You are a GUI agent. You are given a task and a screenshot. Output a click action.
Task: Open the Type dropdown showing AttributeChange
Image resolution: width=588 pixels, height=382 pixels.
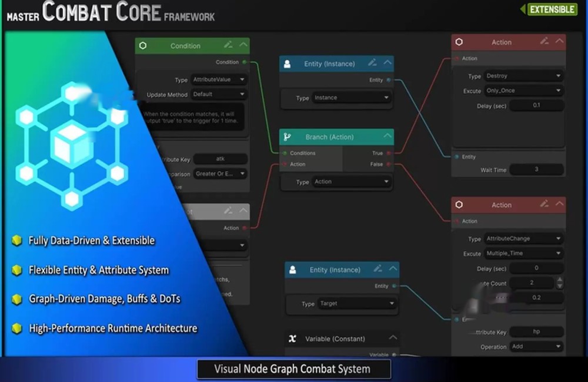click(523, 238)
